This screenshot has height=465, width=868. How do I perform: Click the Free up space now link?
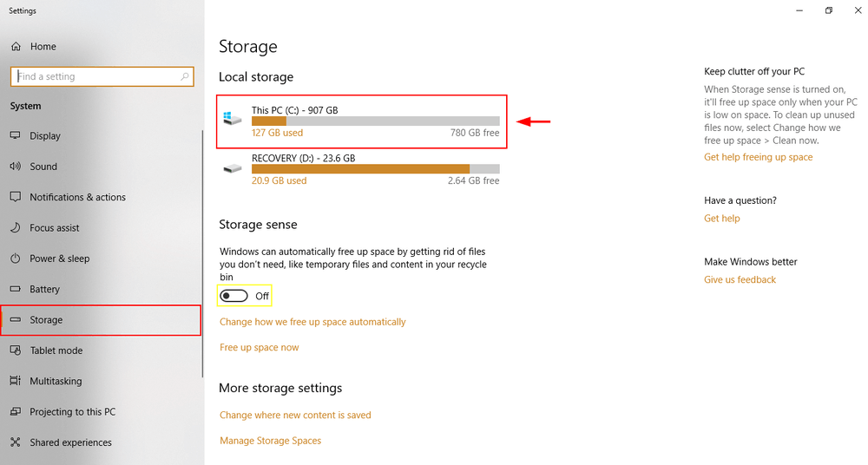coord(259,348)
